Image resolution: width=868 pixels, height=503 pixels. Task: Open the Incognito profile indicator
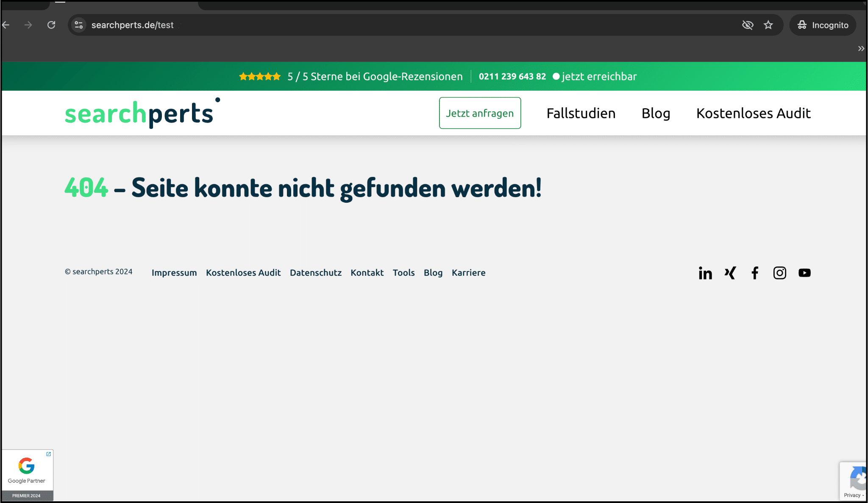point(823,25)
